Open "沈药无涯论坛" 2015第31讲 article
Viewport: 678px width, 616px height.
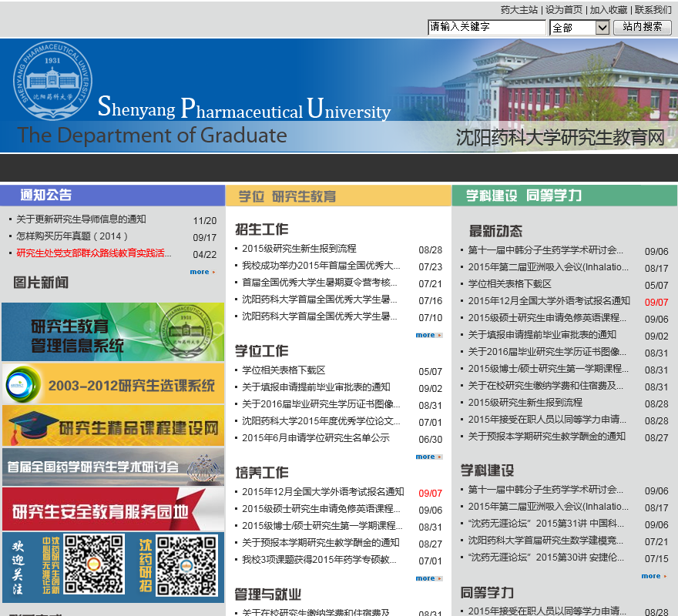coord(545,524)
